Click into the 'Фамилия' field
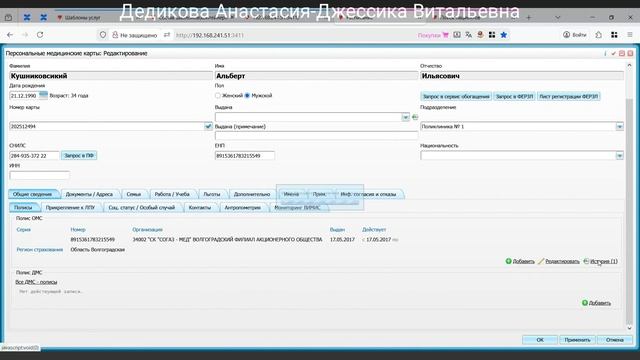Screen dimensions: 640x360 pos(111,76)
